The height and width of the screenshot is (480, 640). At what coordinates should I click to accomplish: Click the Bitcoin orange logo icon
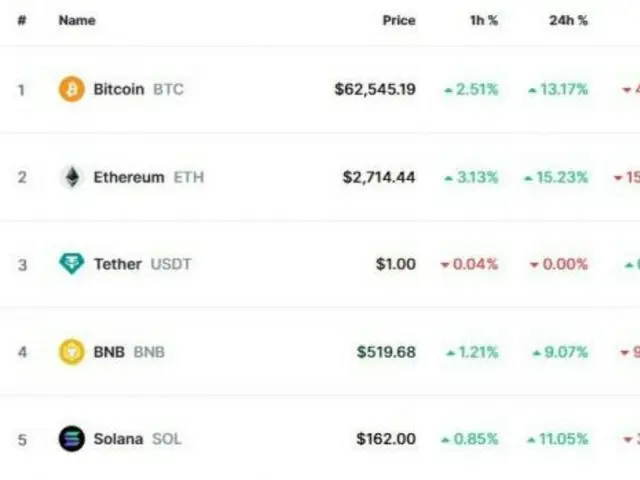72,89
